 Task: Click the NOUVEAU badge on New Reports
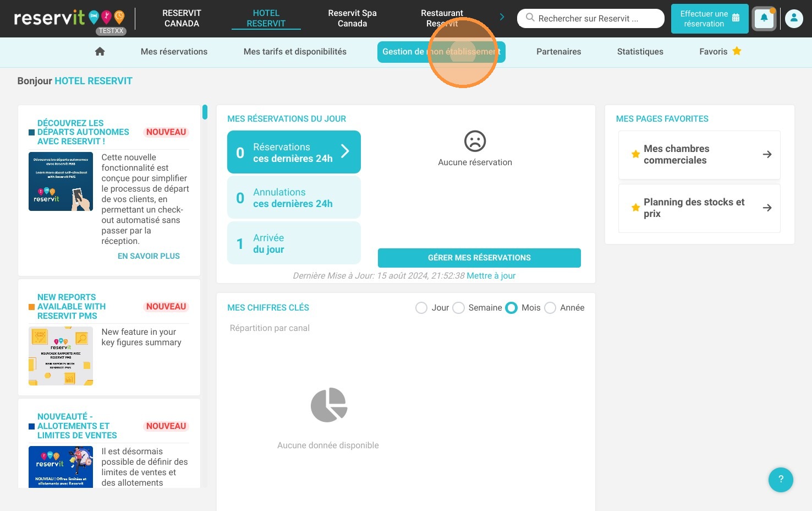click(166, 307)
